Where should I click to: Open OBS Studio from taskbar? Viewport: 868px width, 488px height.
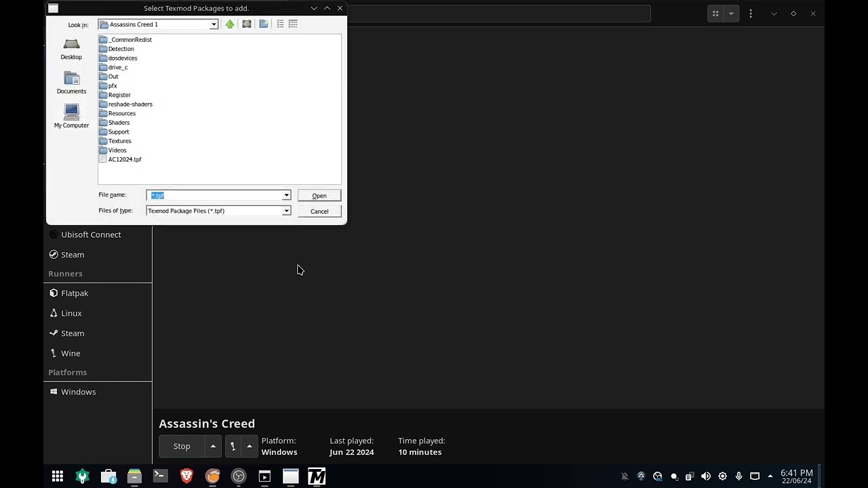(239, 476)
